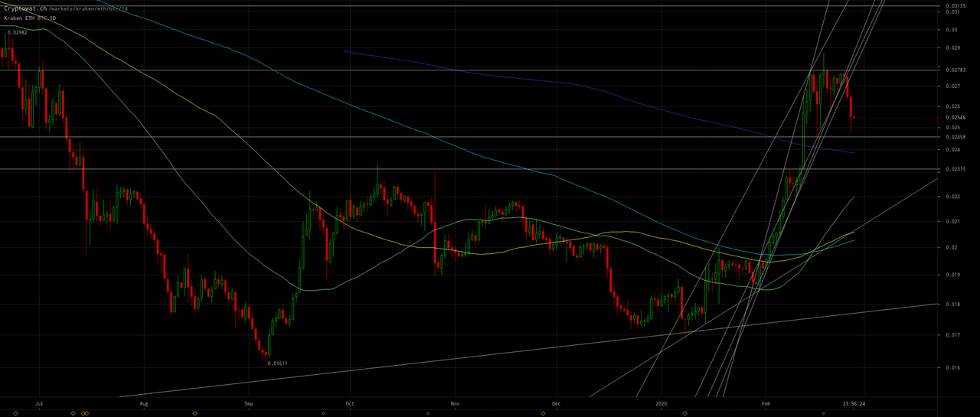Click the Nov label on time axis
980x417 pixels.
click(455, 402)
